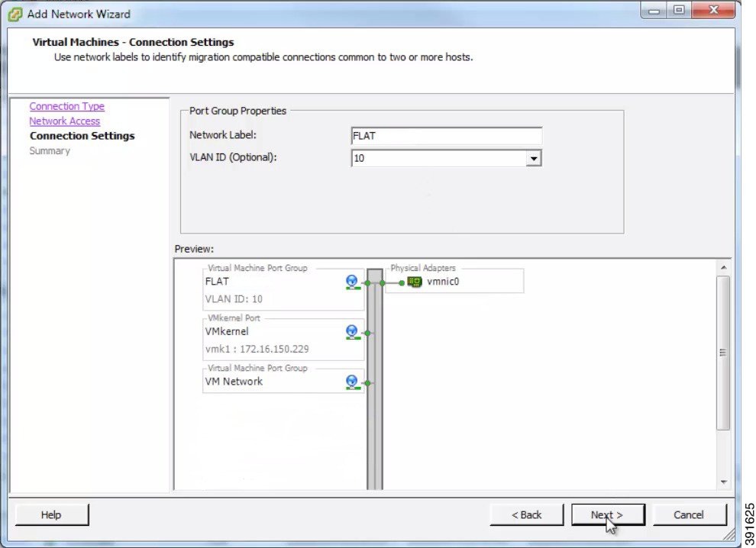Click the 'vmnic0' adapter label
Viewport: 756px width, 548px height.
[443, 282]
